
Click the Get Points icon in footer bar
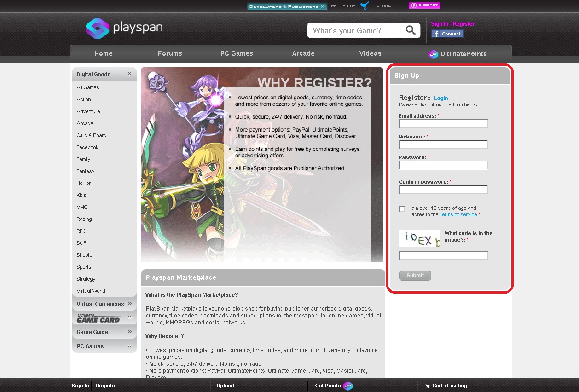[348, 386]
